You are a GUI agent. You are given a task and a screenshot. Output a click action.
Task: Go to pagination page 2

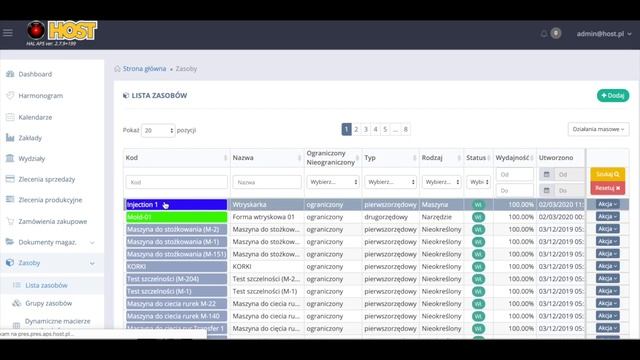356,129
